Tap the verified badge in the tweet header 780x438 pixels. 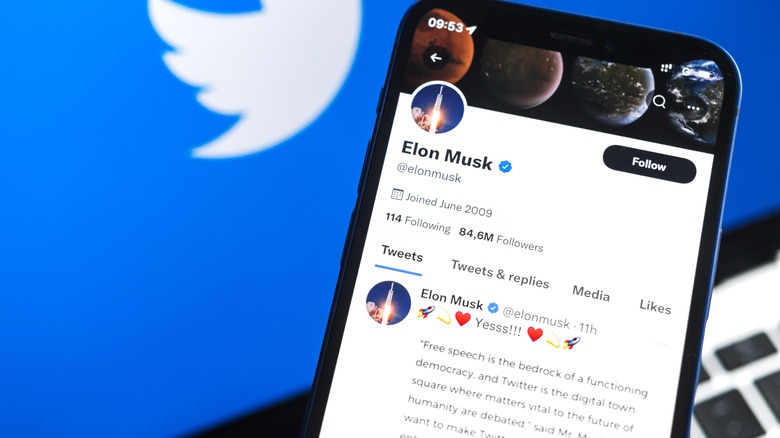click(x=492, y=308)
